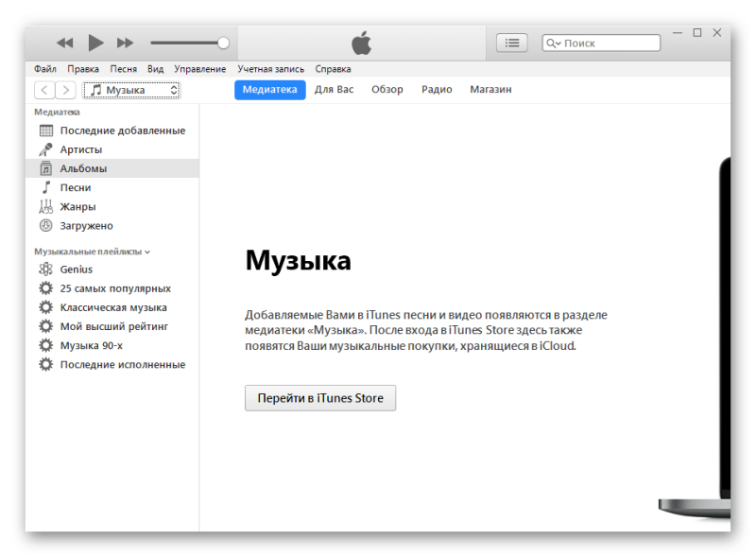Click the Артисты microphone icon
This screenshot has width=756, height=557.
pos(45,149)
